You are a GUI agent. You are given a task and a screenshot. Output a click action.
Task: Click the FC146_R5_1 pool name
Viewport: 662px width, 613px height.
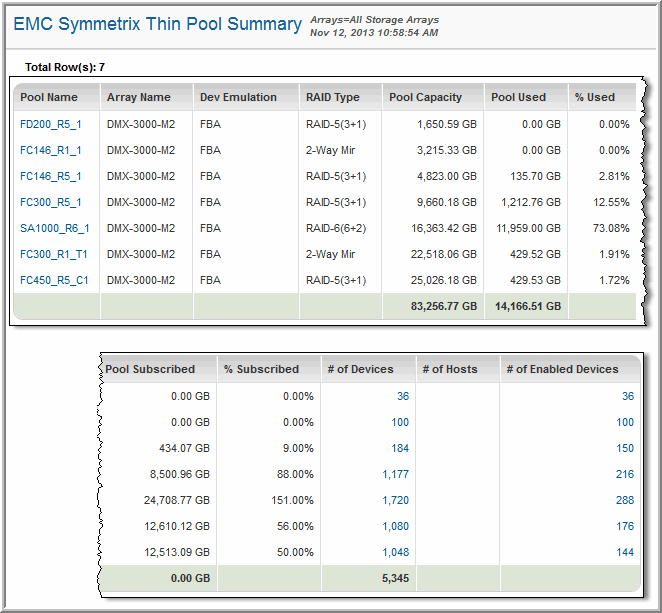click(51, 176)
